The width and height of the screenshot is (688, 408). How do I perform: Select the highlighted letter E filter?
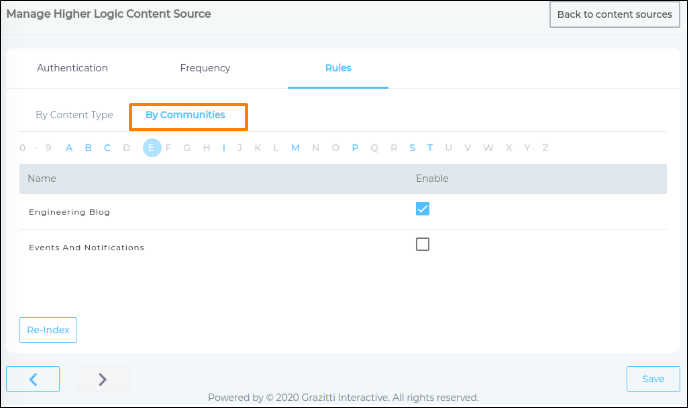click(x=152, y=148)
